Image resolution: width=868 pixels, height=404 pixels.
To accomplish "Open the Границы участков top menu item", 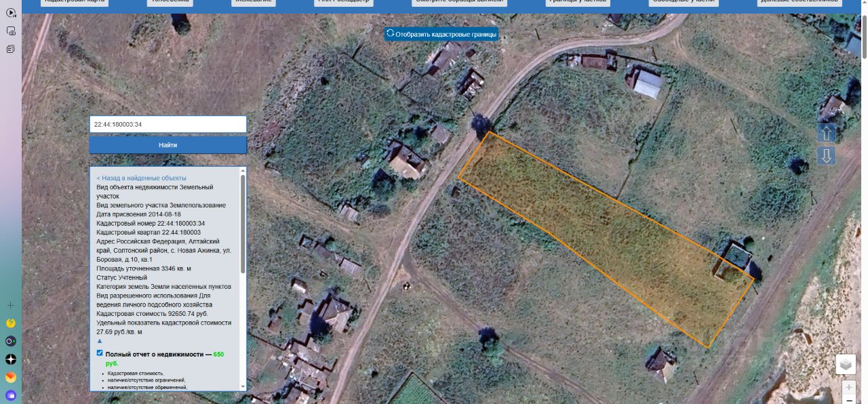I will coord(578,3).
